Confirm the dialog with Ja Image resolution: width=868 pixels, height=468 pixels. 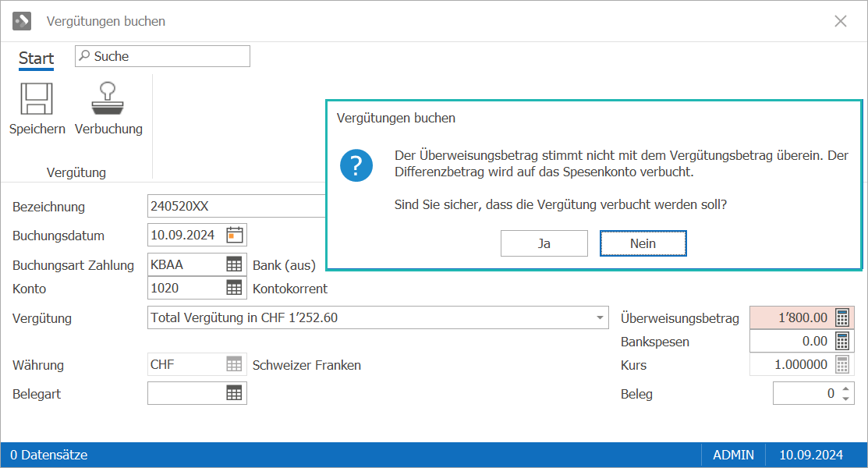pyautogui.click(x=544, y=243)
